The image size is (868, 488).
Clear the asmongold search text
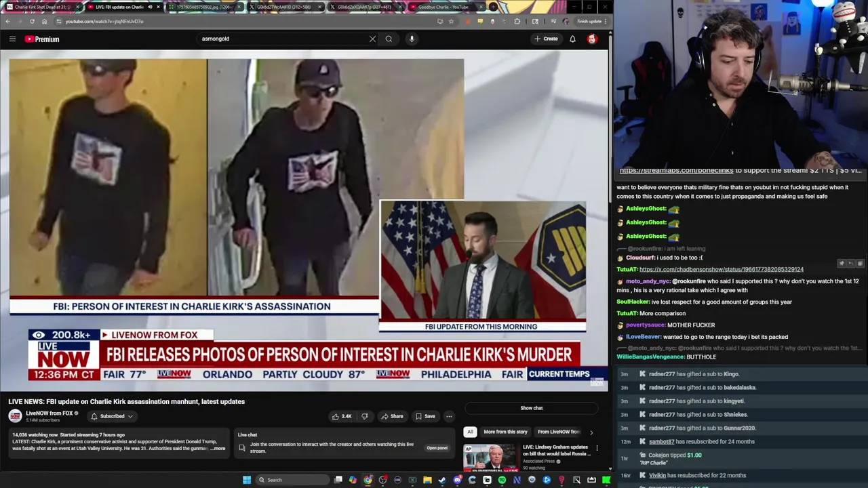[372, 39]
